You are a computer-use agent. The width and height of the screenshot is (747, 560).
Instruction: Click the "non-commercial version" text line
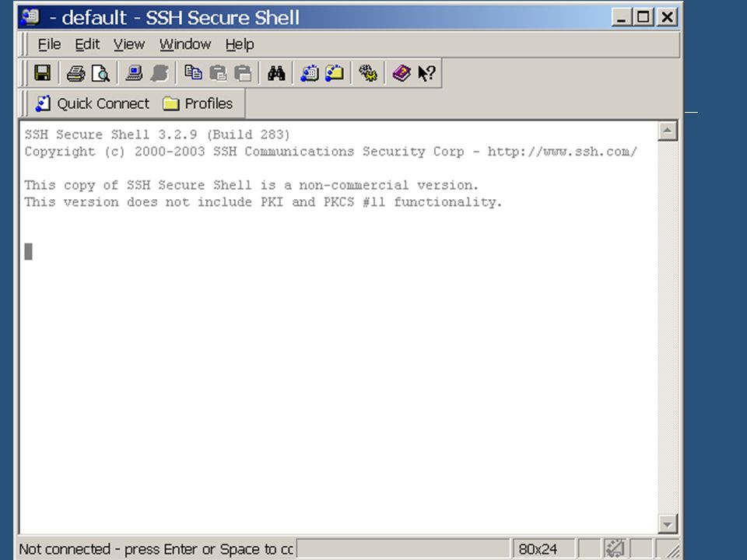click(x=251, y=185)
